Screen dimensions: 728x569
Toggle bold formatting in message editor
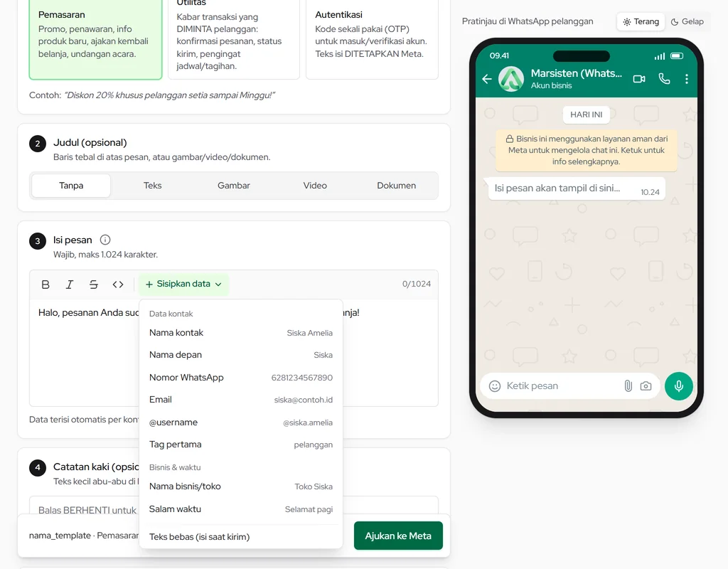click(45, 284)
